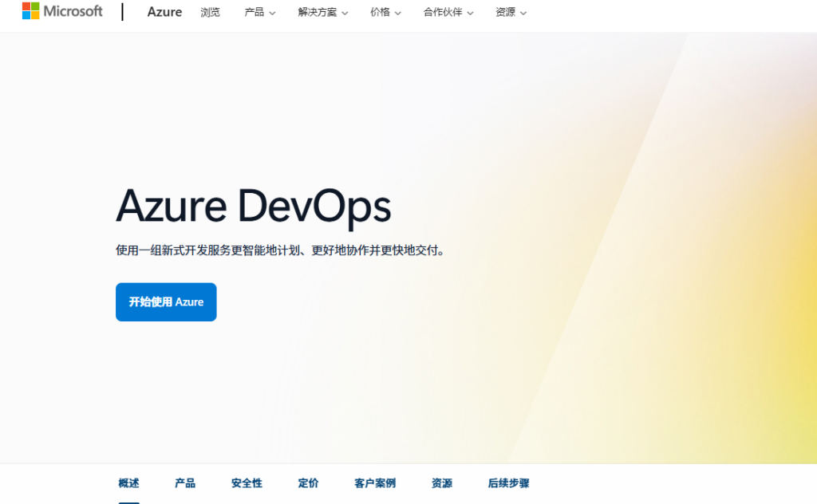Select the 概述 tab
817x504 pixels.
pos(128,483)
